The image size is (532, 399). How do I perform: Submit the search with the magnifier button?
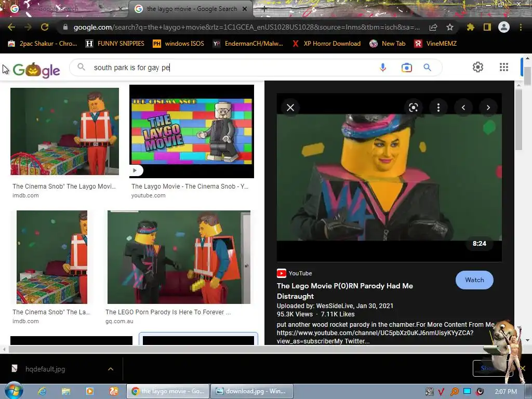[428, 68]
